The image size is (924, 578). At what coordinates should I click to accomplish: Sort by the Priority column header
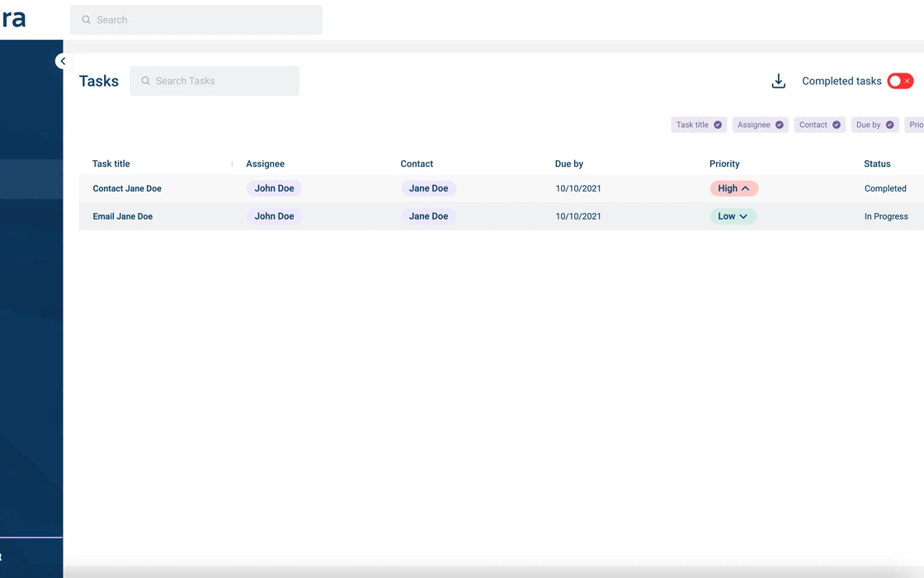[x=724, y=163]
